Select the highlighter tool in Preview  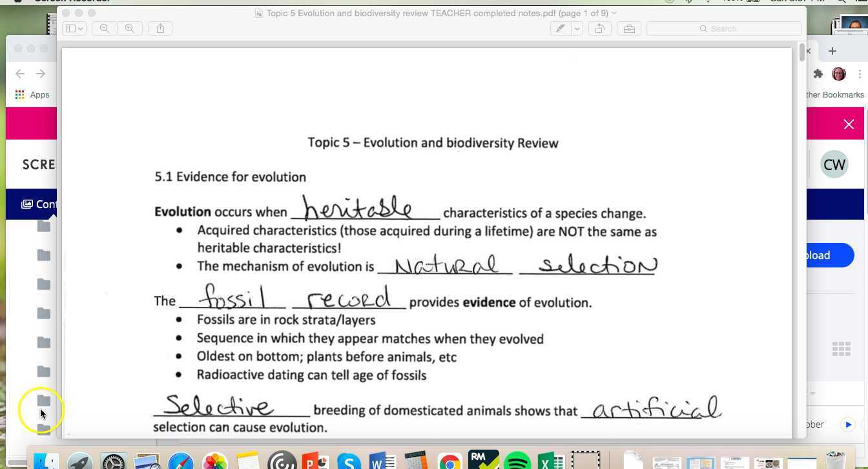[559, 28]
